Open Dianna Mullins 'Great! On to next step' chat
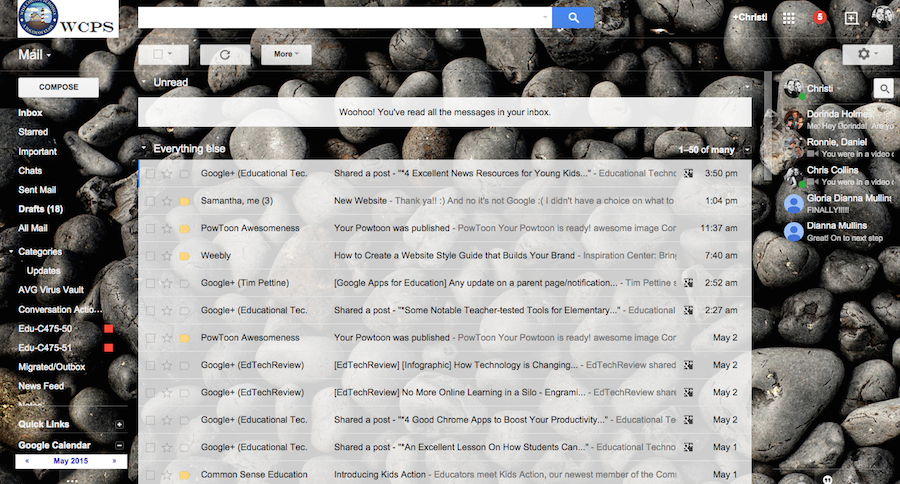The image size is (900, 484). [x=839, y=231]
